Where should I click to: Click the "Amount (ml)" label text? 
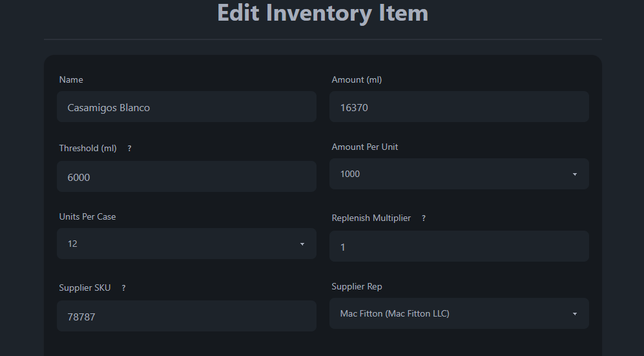click(357, 80)
